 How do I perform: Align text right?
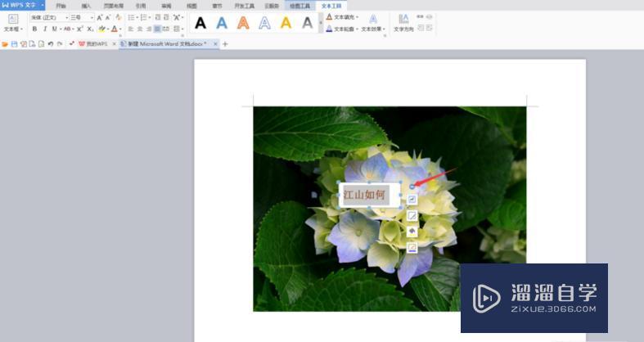pos(148,29)
